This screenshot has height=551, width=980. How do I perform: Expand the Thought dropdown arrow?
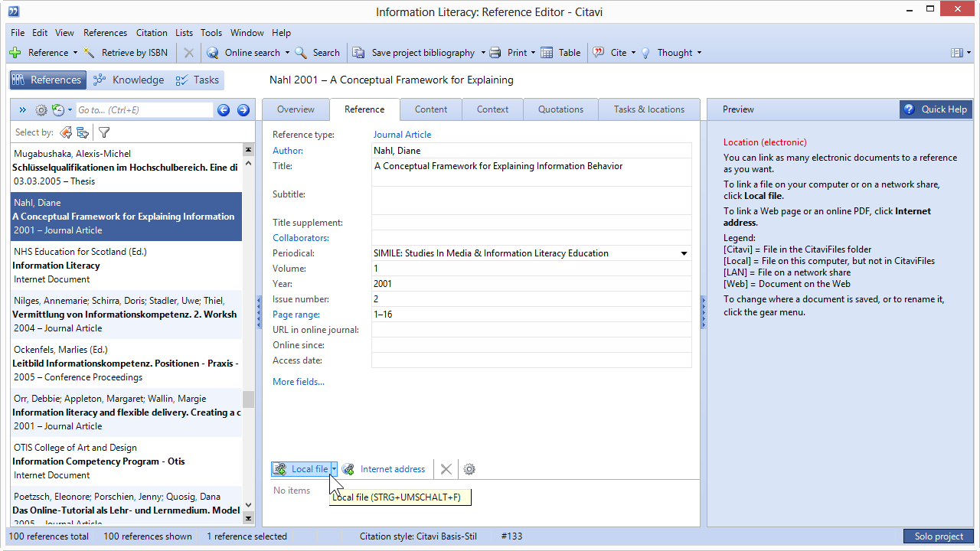(699, 53)
